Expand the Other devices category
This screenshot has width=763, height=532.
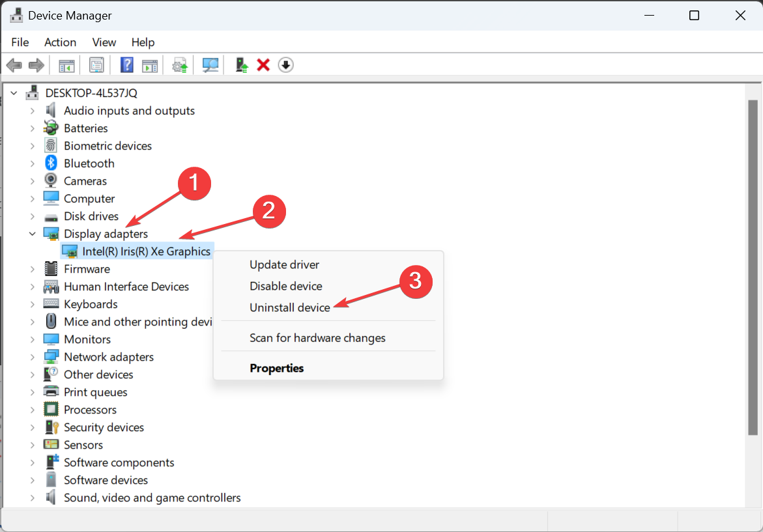tap(33, 374)
